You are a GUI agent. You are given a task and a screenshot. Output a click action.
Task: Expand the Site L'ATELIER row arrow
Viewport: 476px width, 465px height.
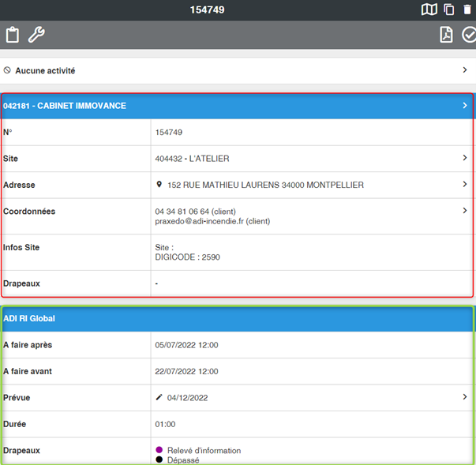point(465,158)
